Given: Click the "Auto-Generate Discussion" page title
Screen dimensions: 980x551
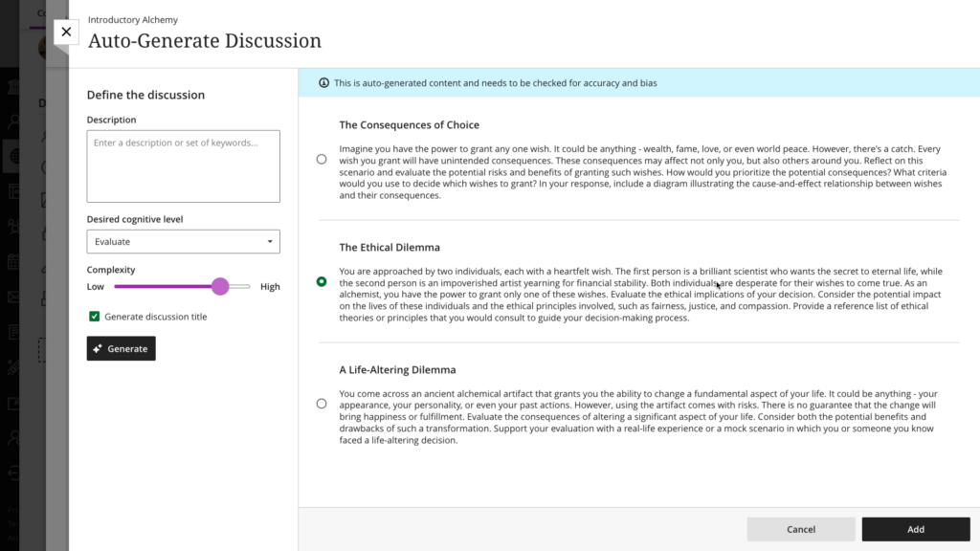Looking at the screenshot, I should tap(205, 40).
